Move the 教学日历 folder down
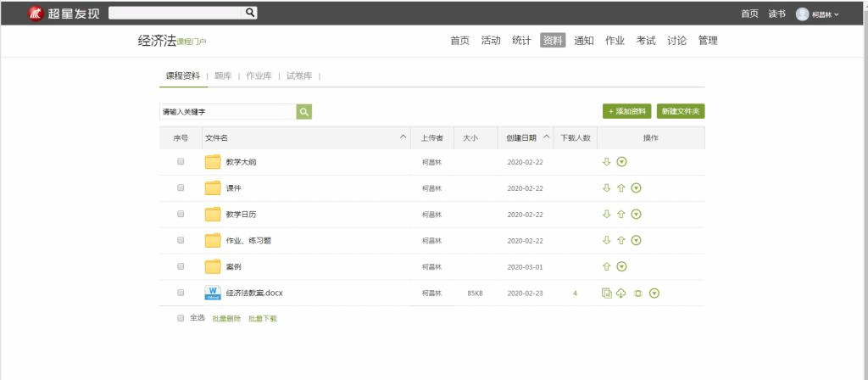868x380 pixels. (x=606, y=215)
